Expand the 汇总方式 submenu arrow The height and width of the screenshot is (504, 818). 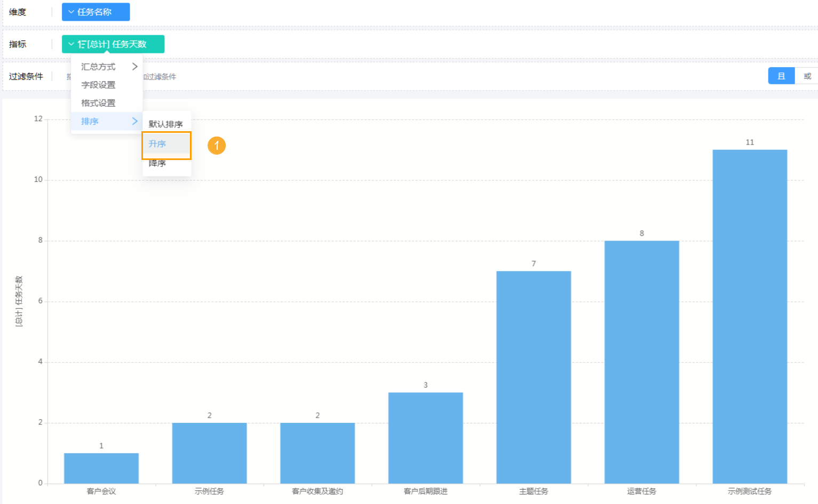[x=134, y=67]
